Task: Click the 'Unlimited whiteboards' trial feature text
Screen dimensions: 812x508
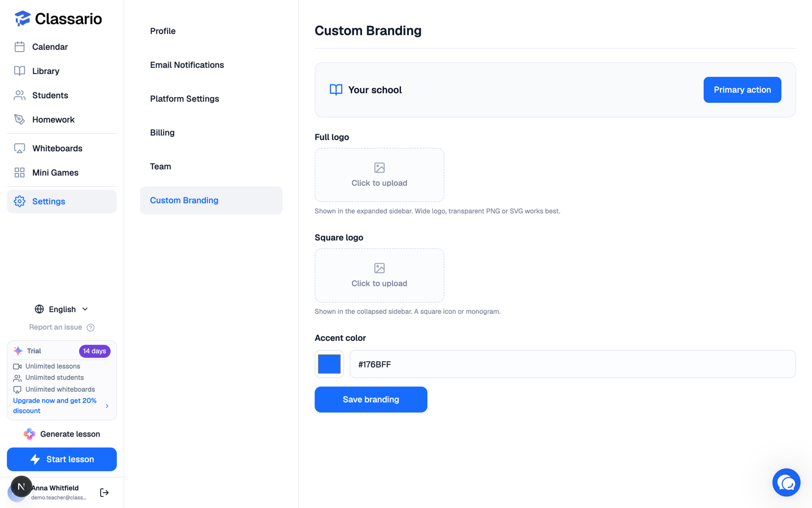Action: coord(60,389)
